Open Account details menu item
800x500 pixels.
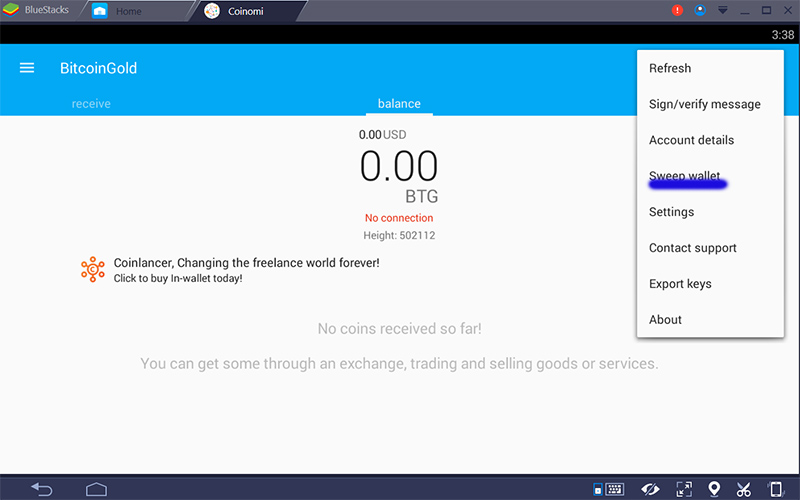click(710, 140)
